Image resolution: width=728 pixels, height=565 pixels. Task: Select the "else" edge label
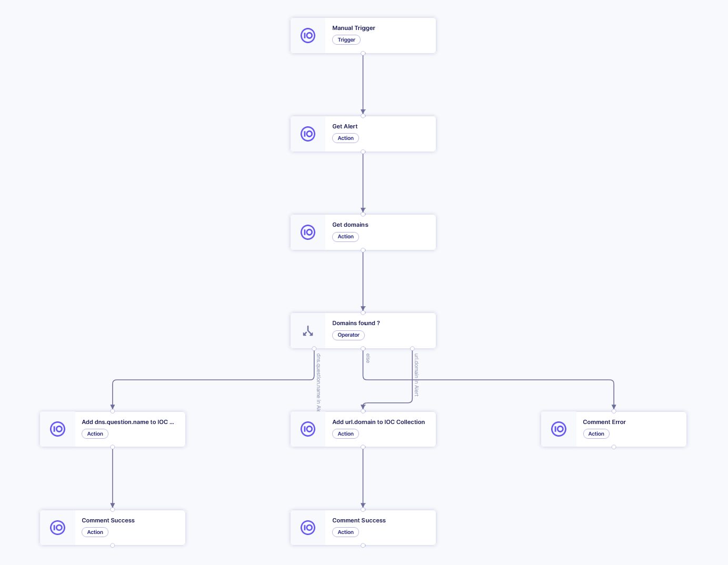pyautogui.click(x=368, y=358)
